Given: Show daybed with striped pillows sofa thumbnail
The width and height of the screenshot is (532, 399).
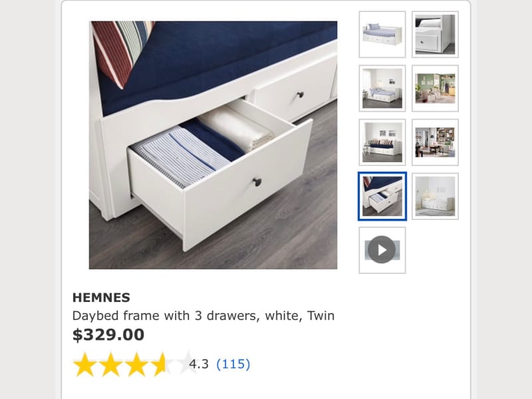Looking at the screenshot, I should pos(382,142).
